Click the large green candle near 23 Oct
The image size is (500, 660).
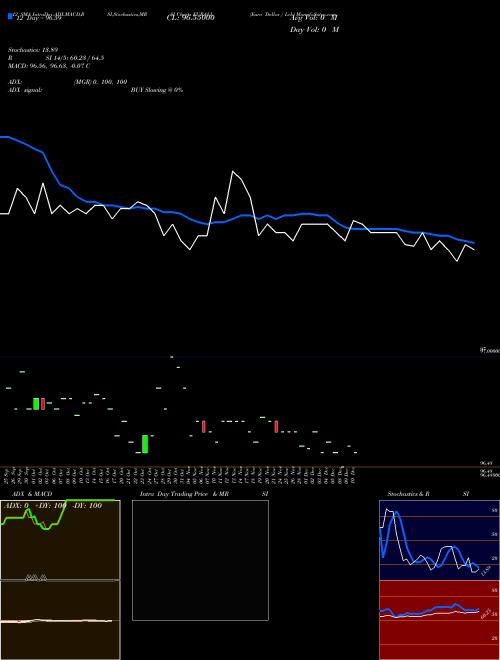click(x=145, y=444)
